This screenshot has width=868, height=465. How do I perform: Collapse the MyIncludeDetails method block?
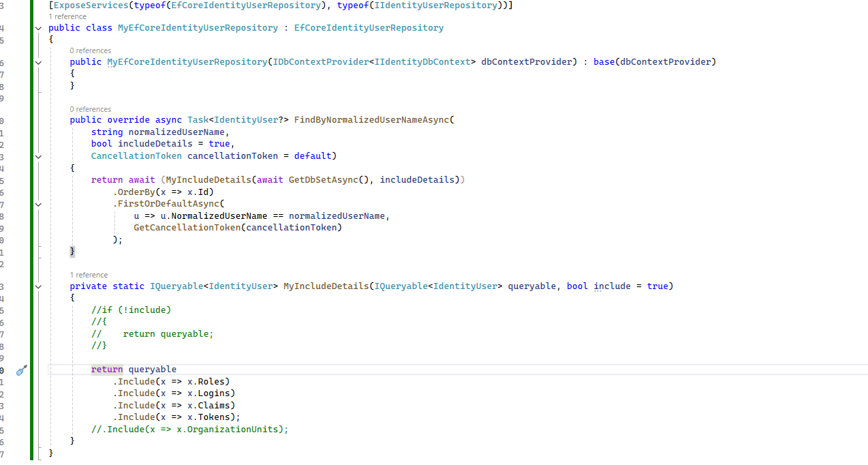[38, 286]
